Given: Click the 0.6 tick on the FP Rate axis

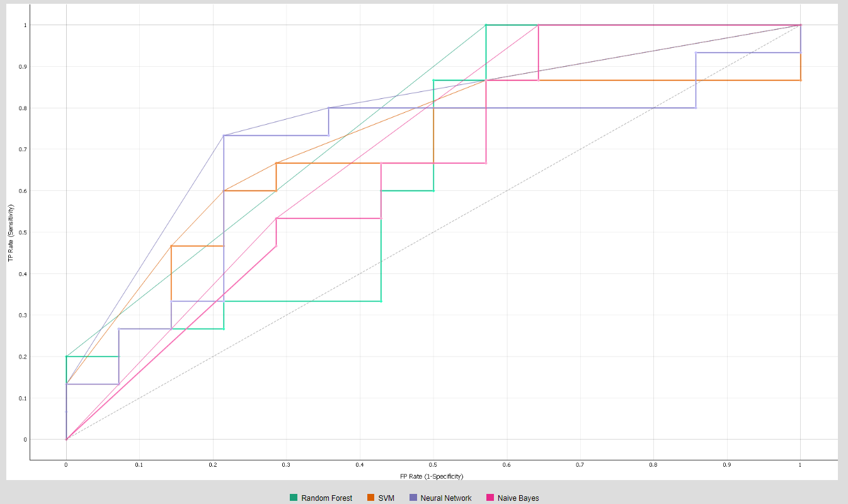Looking at the screenshot, I should [507, 464].
